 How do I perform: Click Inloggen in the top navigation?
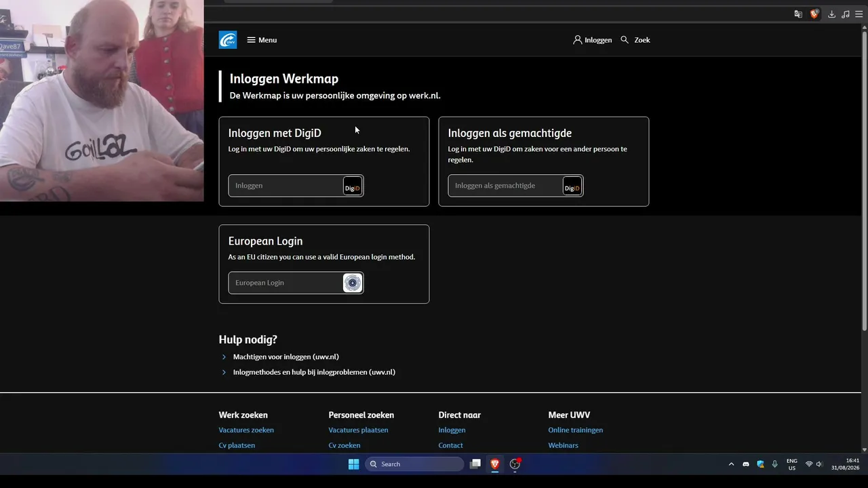tap(593, 40)
